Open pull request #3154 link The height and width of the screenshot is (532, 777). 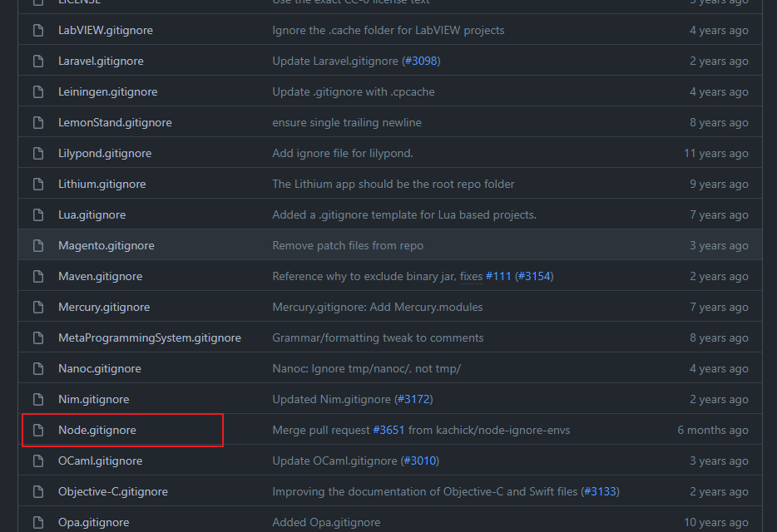[x=534, y=277]
